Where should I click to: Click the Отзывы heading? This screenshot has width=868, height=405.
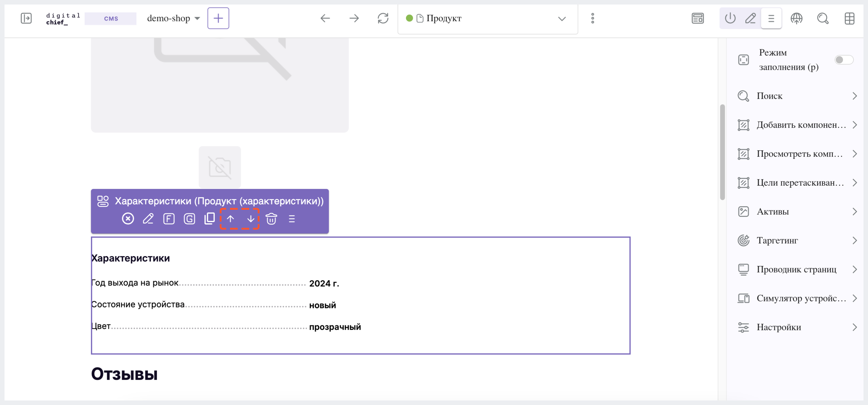(124, 374)
